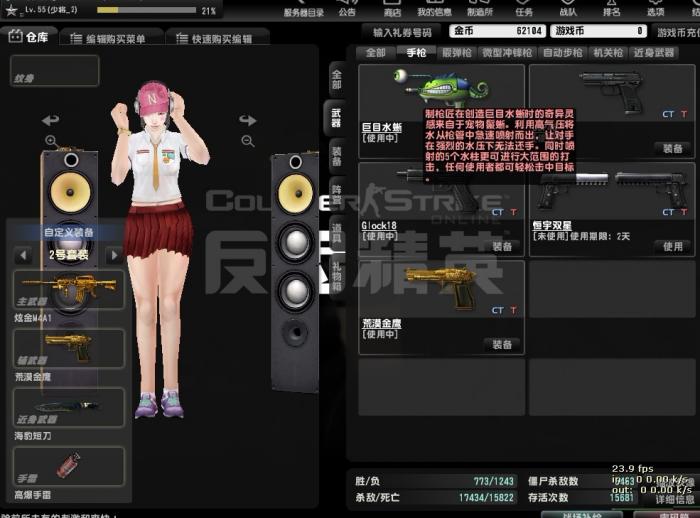Open 公告 announcements in top menu
Screen dimensions: 700x518
(x=347, y=10)
